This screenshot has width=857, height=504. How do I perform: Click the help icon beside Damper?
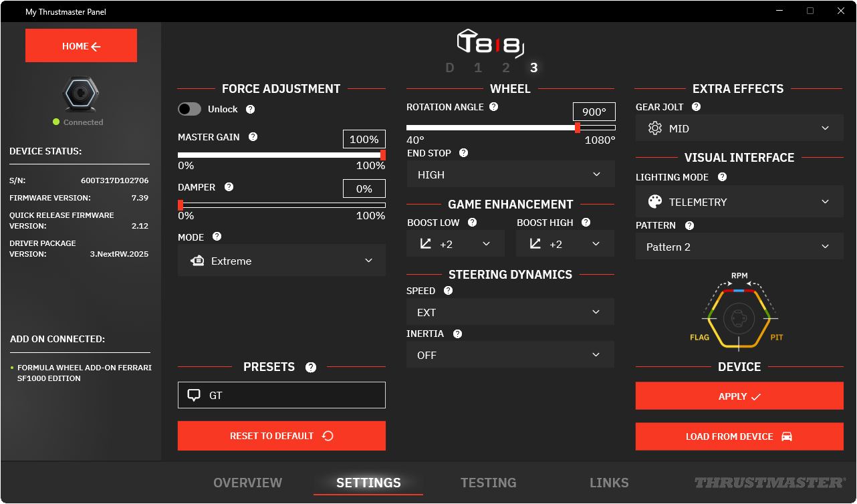click(x=229, y=187)
